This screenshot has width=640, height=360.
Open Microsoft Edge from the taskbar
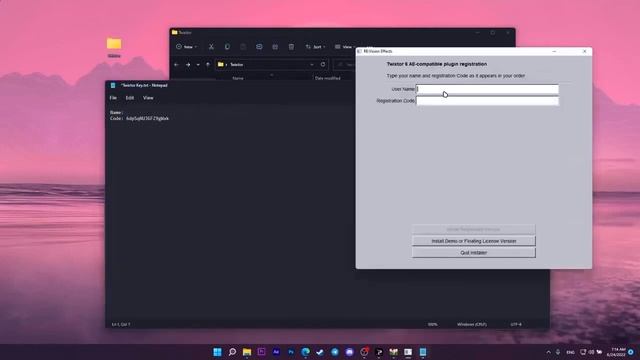(x=305, y=352)
